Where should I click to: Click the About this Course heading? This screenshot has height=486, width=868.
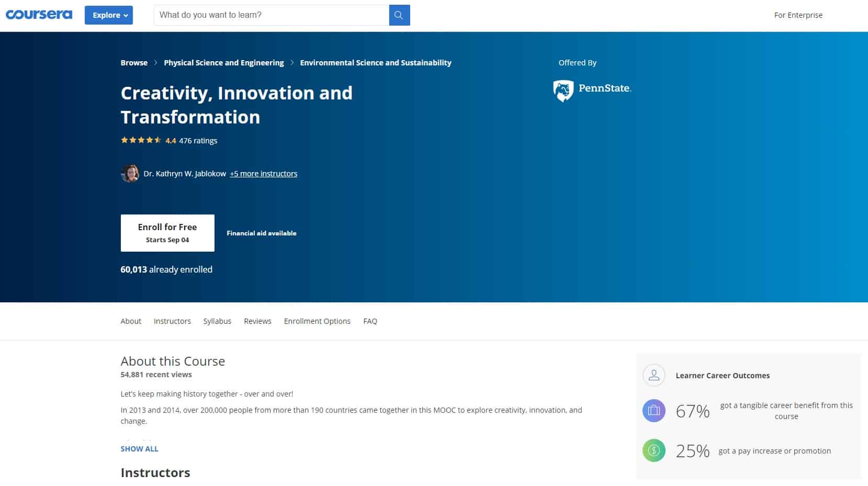pos(173,361)
